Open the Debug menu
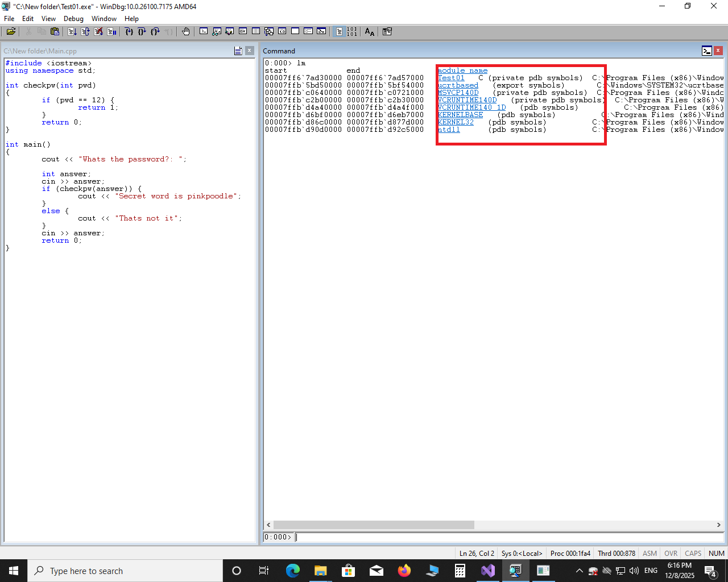 [x=73, y=19]
